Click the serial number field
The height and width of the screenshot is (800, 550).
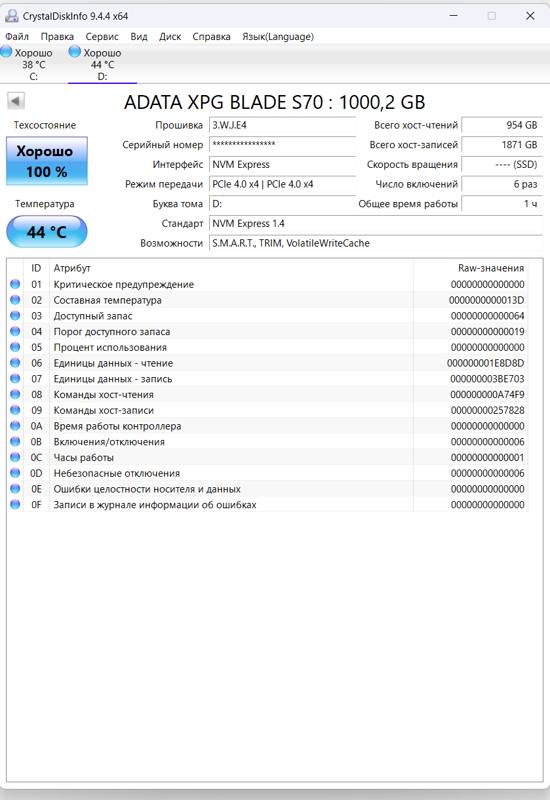coord(282,145)
